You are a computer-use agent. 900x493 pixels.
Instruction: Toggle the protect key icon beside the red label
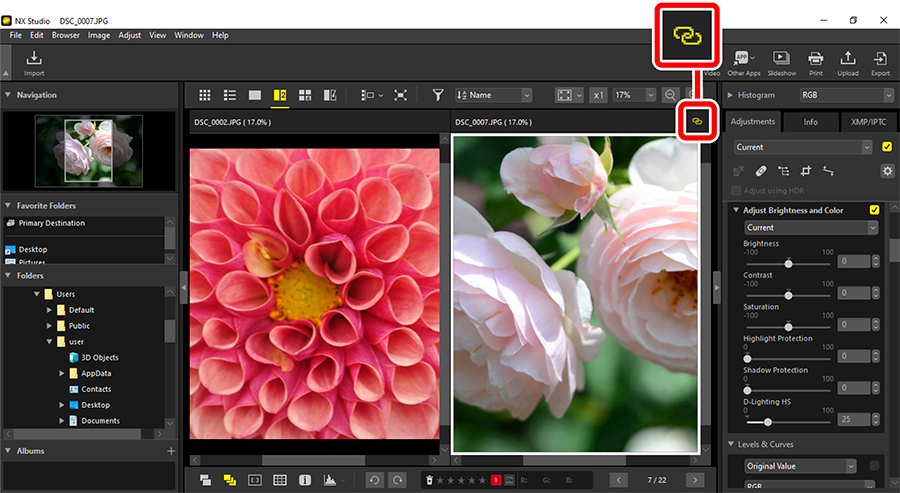tap(509, 480)
